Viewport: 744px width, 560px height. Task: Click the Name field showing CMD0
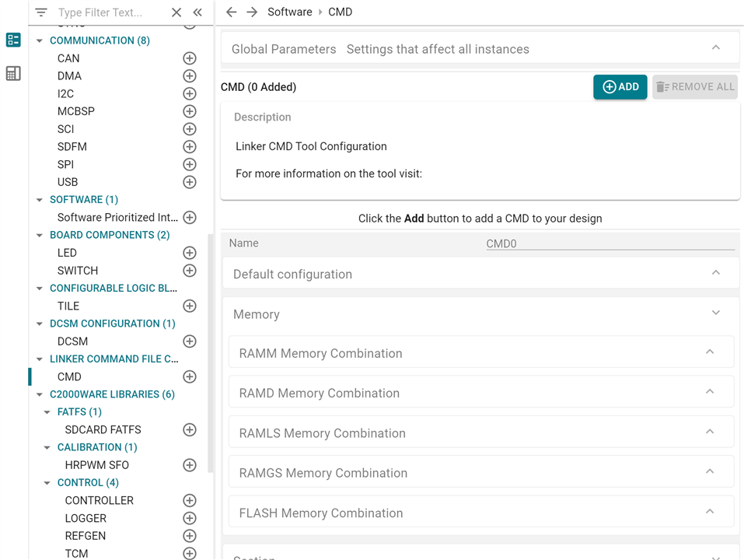pyautogui.click(x=610, y=243)
